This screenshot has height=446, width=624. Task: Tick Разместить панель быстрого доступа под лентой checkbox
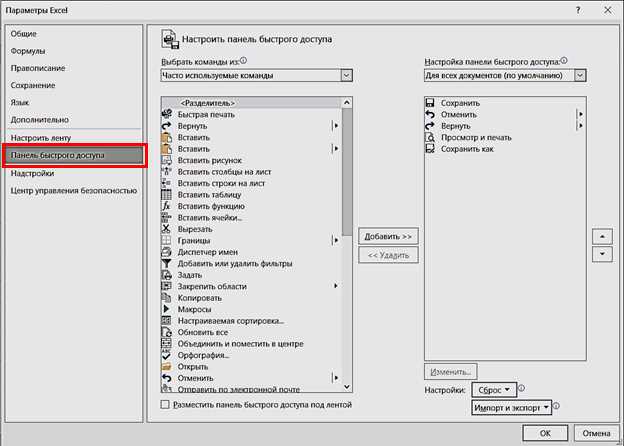click(x=165, y=405)
